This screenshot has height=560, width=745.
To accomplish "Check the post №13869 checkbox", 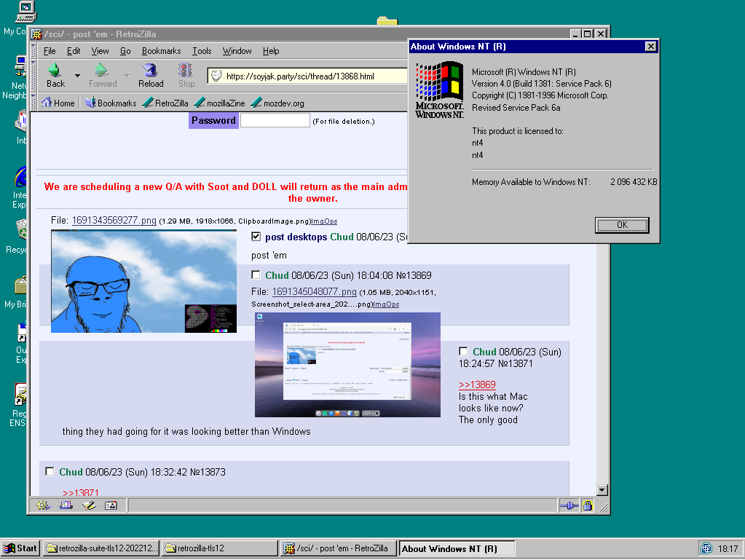I will (x=256, y=275).
